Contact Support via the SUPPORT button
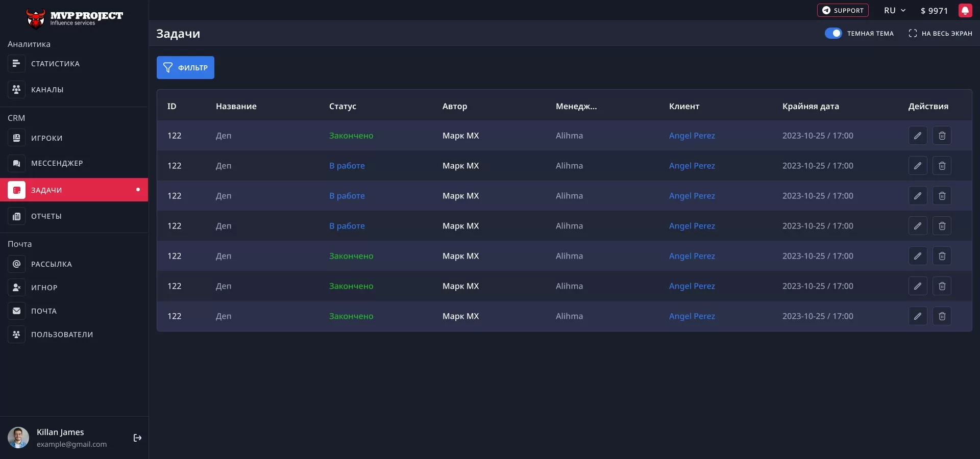This screenshot has height=459, width=980. pos(842,10)
